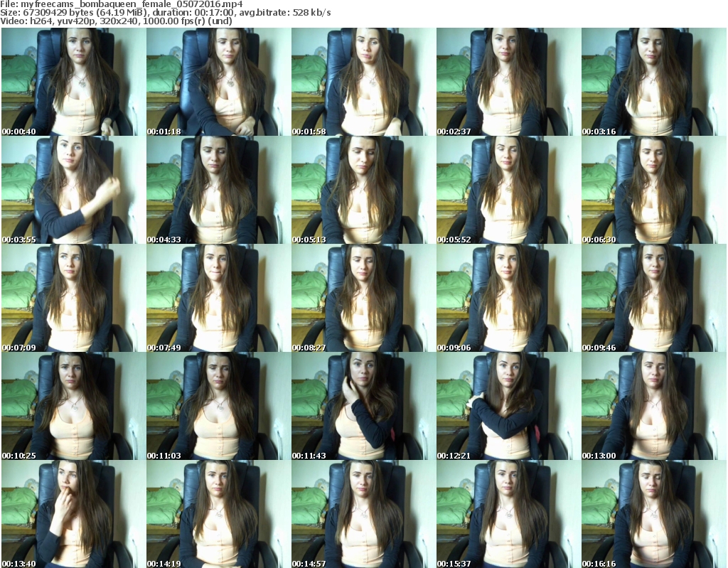
Task: Pick the preview frame marked 00:08:27
Action: (363, 298)
